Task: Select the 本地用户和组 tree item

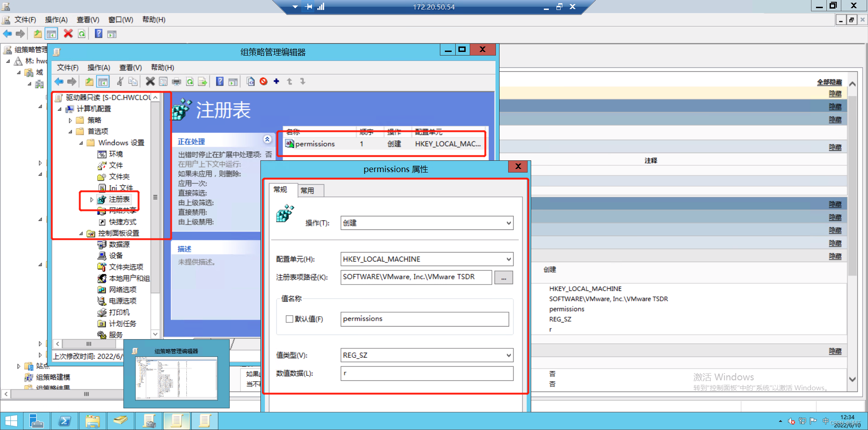Action: coord(129,278)
